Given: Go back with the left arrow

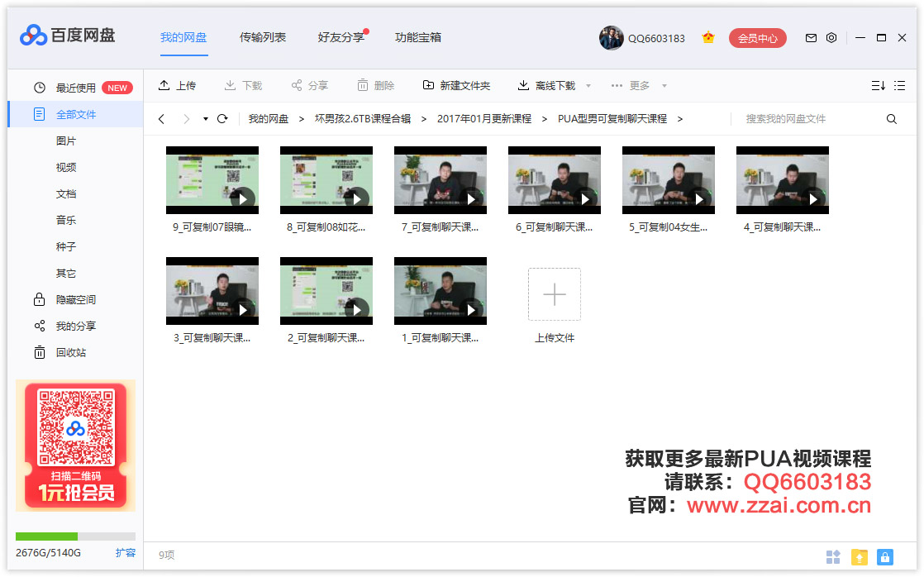Looking at the screenshot, I should point(161,119).
